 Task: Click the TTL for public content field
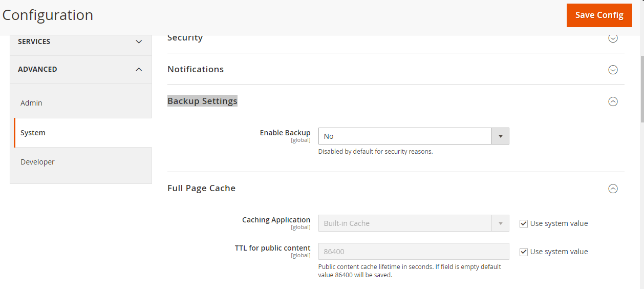pos(414,252)
